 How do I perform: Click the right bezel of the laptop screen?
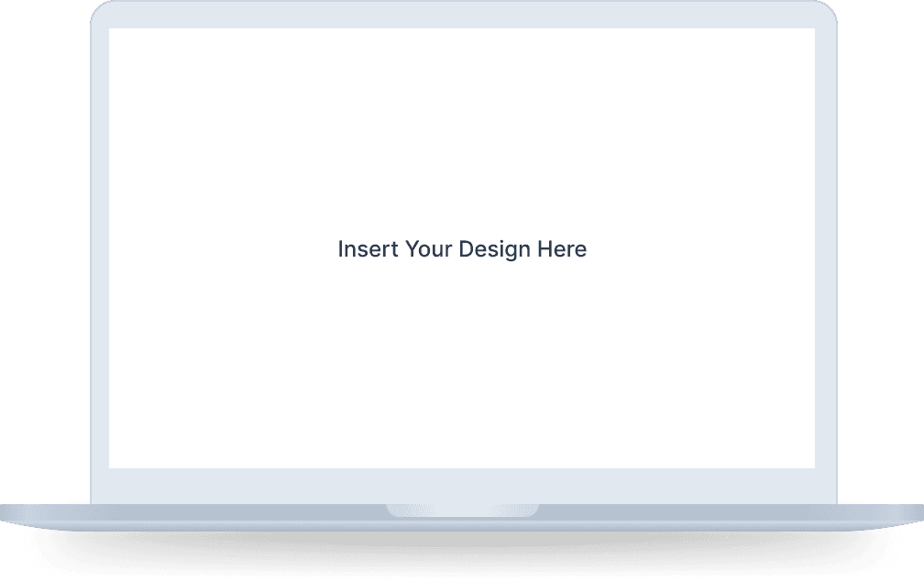825,249
